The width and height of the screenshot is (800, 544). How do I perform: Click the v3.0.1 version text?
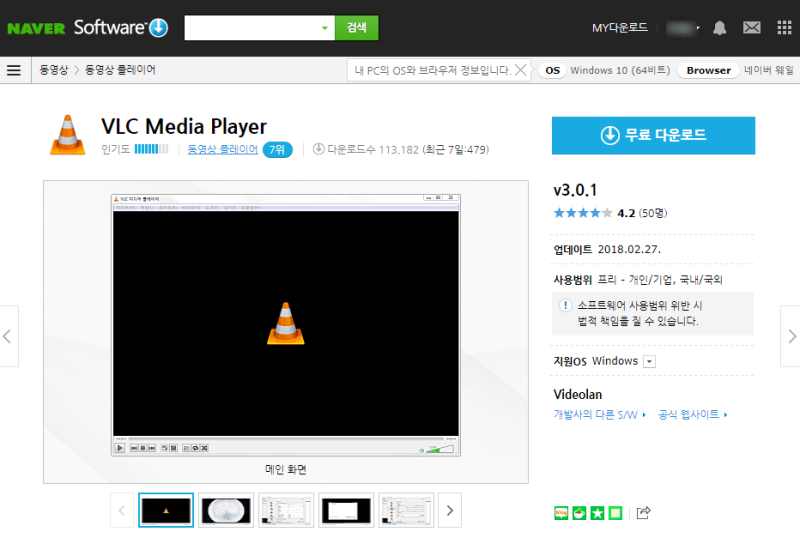[575, 190]
